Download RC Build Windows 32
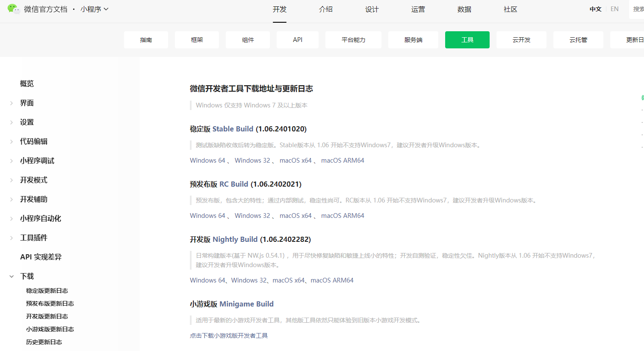 point(252,216)
